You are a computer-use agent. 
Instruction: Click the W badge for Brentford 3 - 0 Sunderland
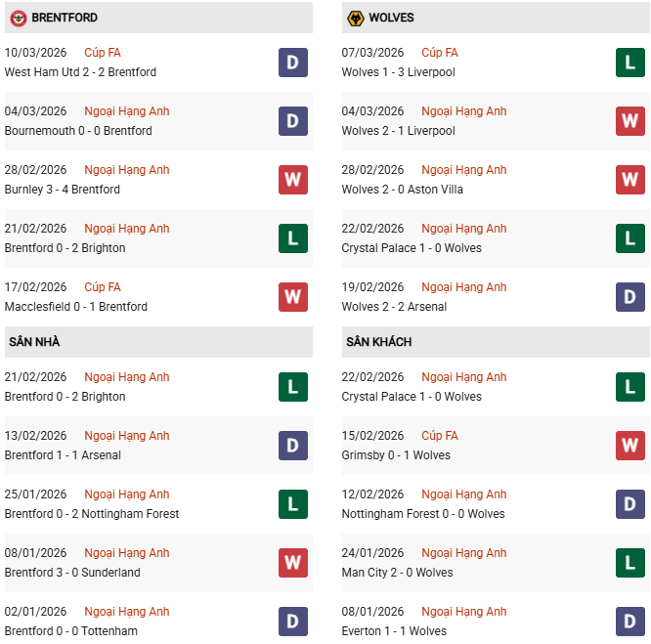tap(292, 563)
